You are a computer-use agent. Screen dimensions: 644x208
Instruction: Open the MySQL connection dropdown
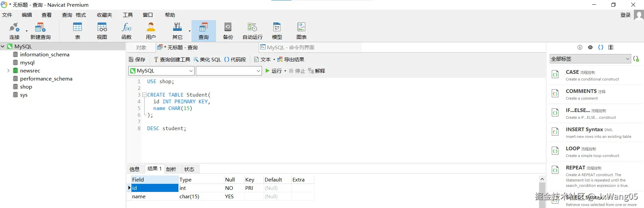tap(161, 71)
